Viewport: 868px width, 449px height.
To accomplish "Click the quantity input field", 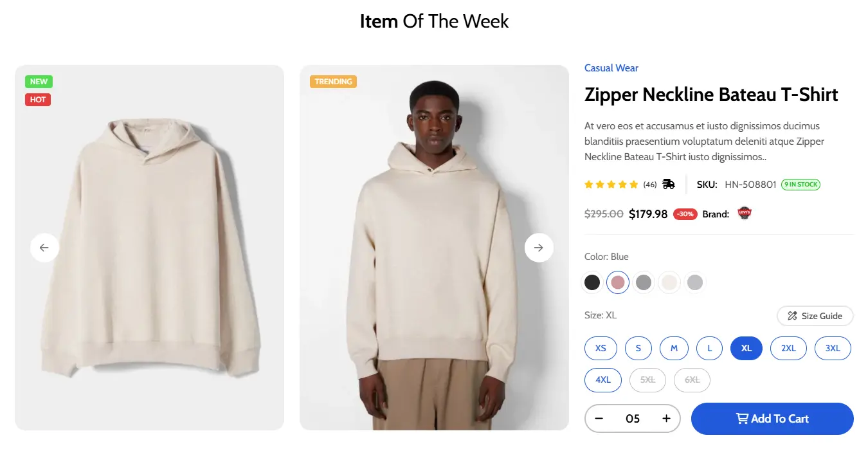I will [x=633, y=419].
